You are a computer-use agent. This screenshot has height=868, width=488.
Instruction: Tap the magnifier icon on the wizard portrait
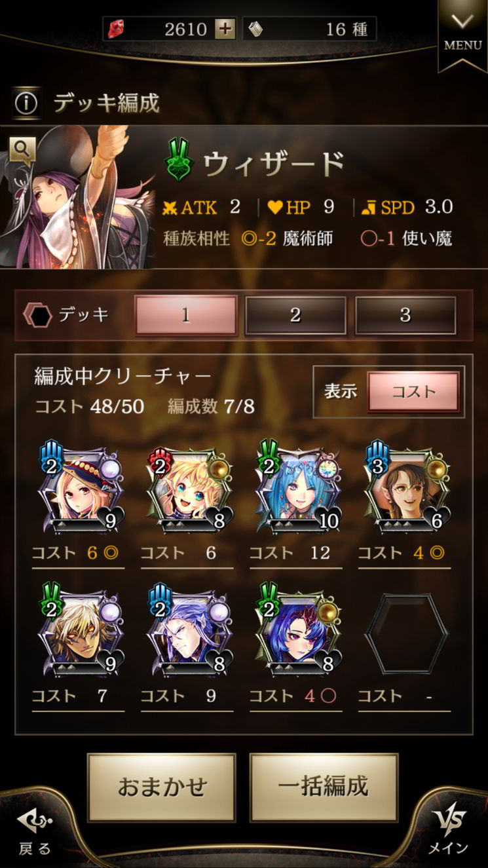[22, 150]
